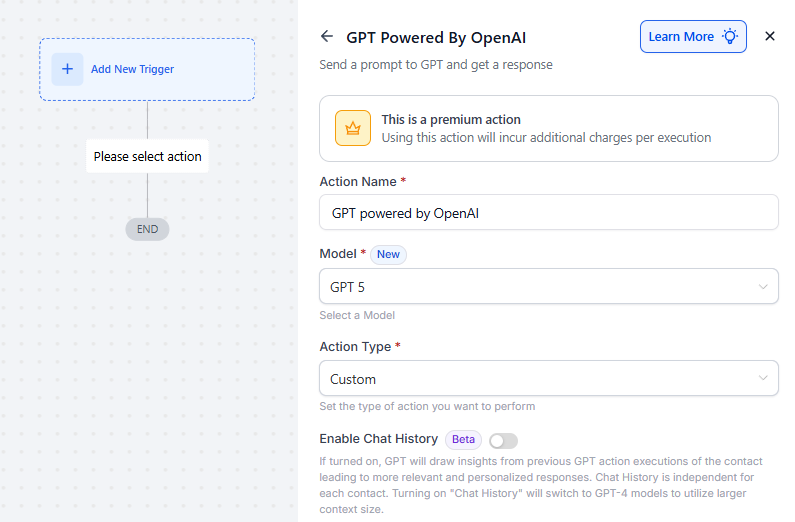Click the GPT Powered By OpenAI heading
This screenshot has width=795, height=522.
coord(436,38)
